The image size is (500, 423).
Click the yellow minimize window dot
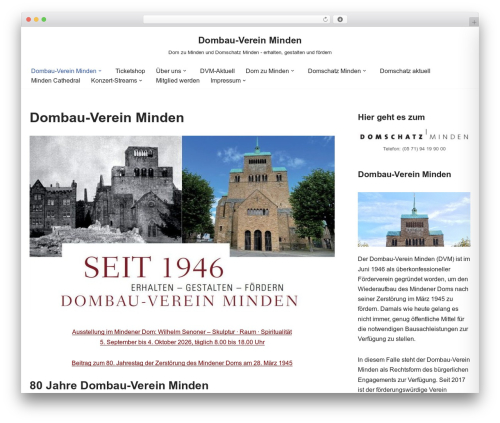coord(36,20)
